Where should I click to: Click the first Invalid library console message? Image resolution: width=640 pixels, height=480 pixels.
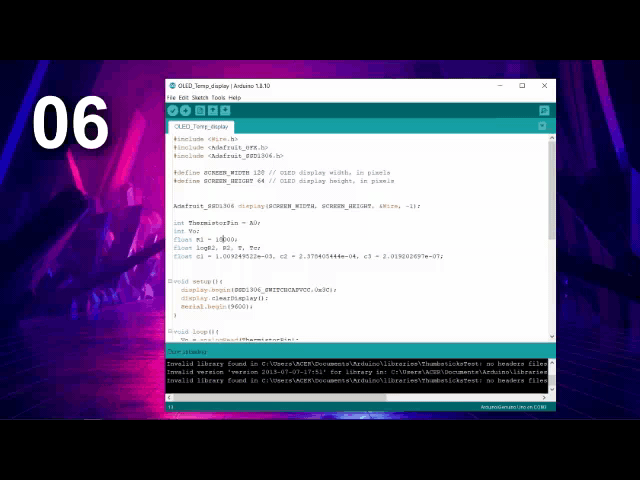pos(357,364)
